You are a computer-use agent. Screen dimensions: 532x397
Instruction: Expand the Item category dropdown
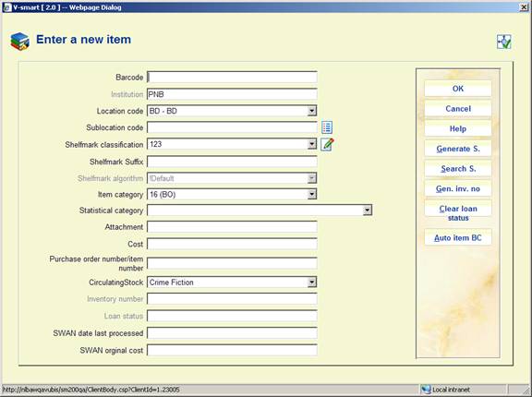pos(311,194)
